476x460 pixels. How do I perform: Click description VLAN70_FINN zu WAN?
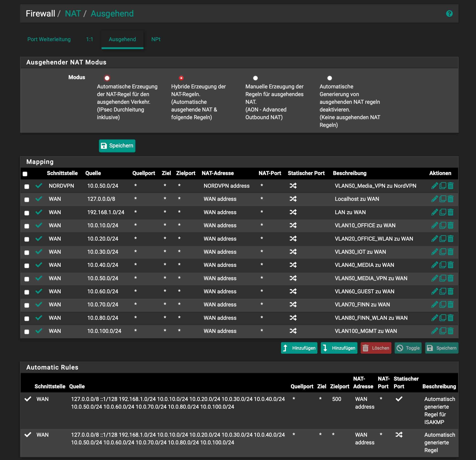[362, 304]
